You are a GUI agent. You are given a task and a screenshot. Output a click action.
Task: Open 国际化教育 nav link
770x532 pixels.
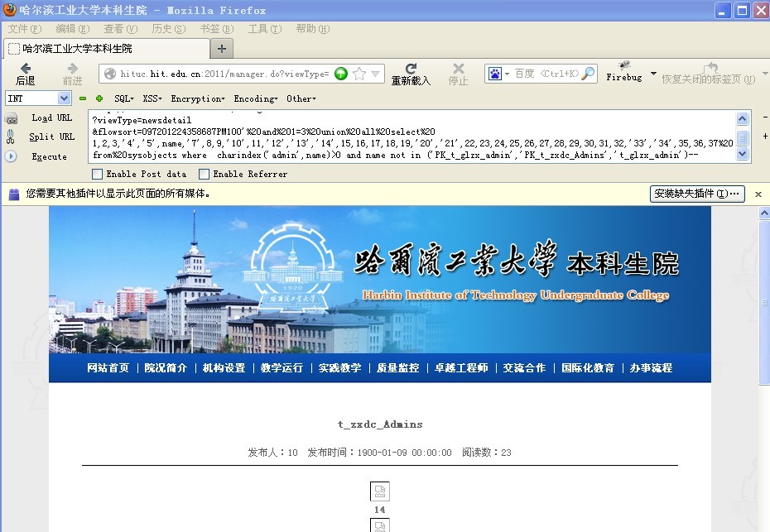pos(588,368)
